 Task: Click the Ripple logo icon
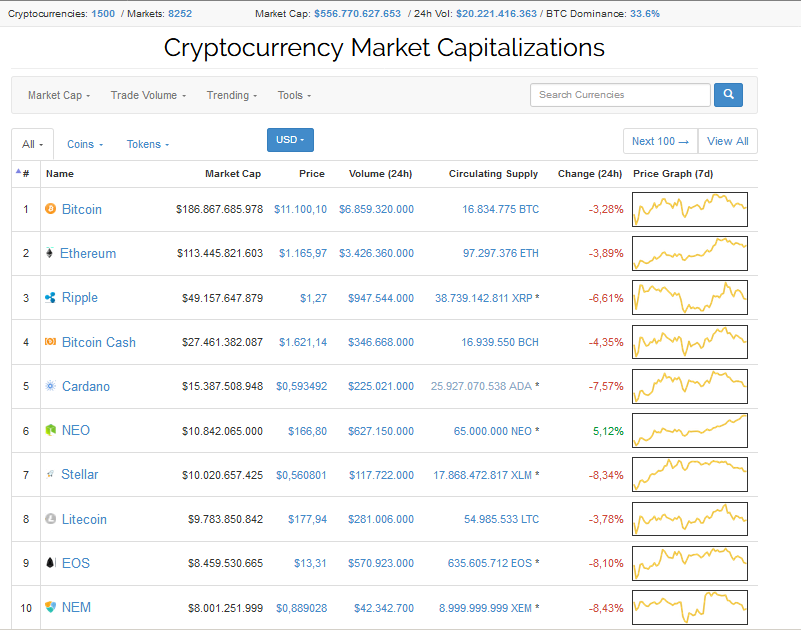pyautogui.click(x=50, y=297)
